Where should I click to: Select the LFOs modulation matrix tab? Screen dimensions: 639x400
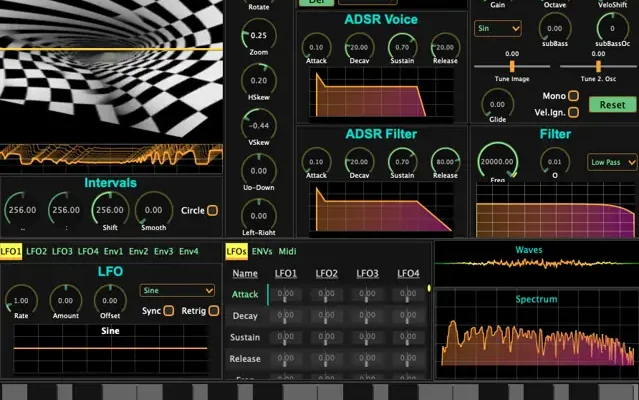[x=236, y=251]
